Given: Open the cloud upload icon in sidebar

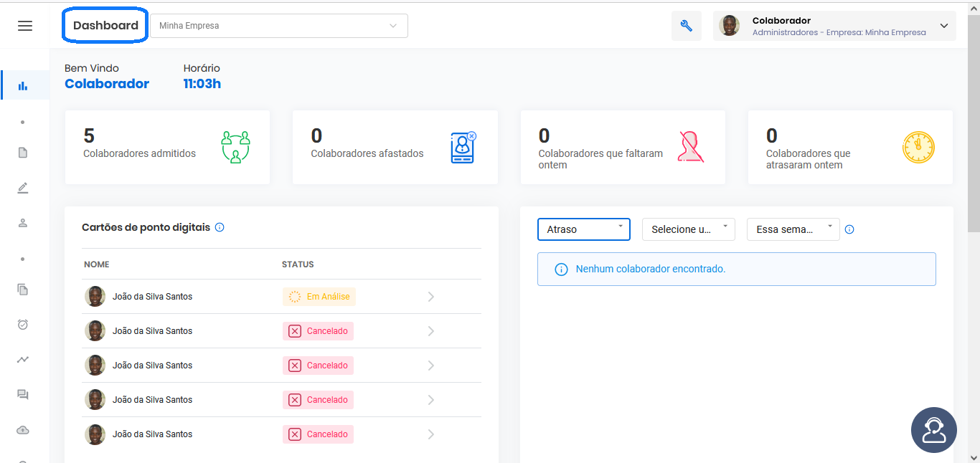Looking at the screenshot, I should point(23,430).
